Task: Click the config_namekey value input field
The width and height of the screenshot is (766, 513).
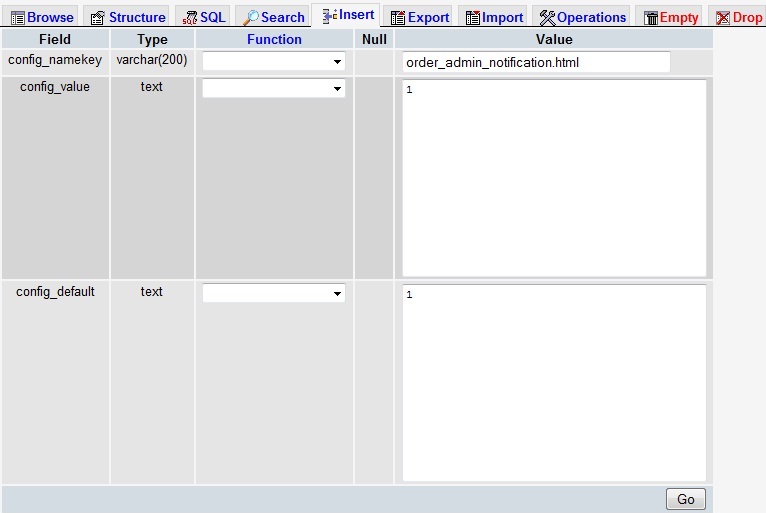Action: coord(536,62)
